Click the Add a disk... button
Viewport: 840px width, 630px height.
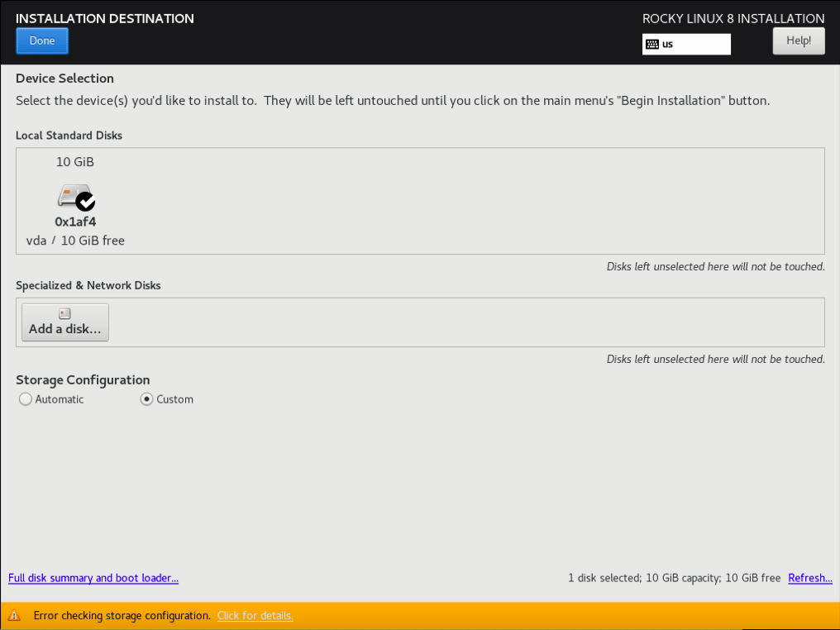[65, 322]
